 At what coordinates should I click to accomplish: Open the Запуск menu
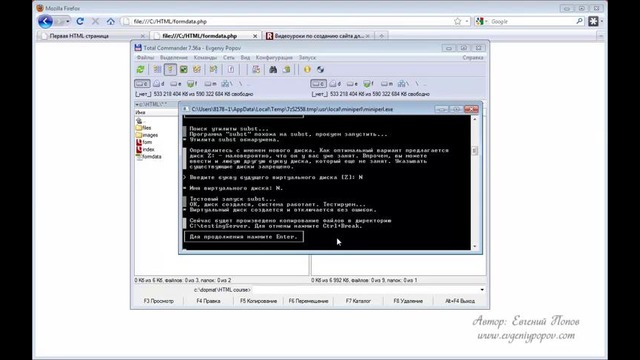(x=307, y=58)
